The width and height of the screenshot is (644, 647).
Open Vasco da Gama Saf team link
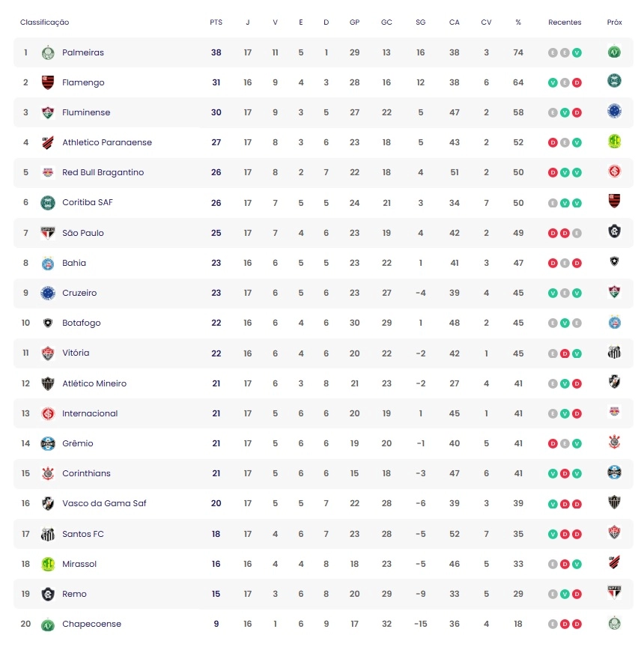[104, 503]
